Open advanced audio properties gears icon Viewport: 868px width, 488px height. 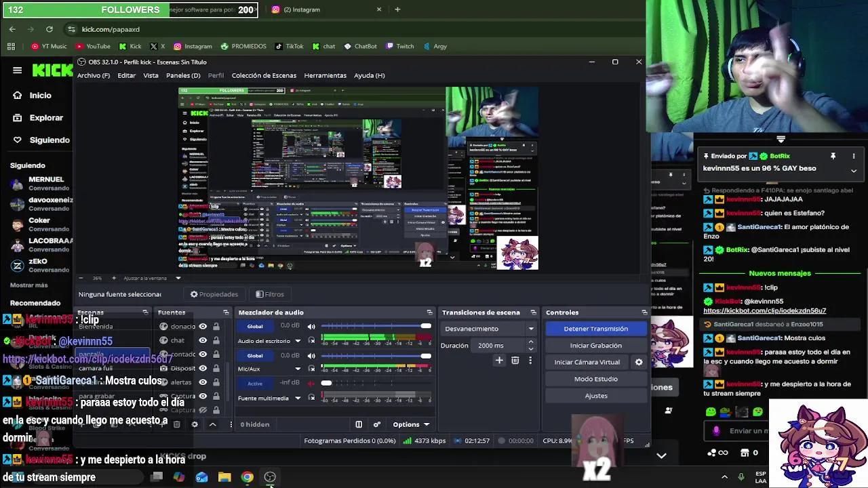pos(377,424)
